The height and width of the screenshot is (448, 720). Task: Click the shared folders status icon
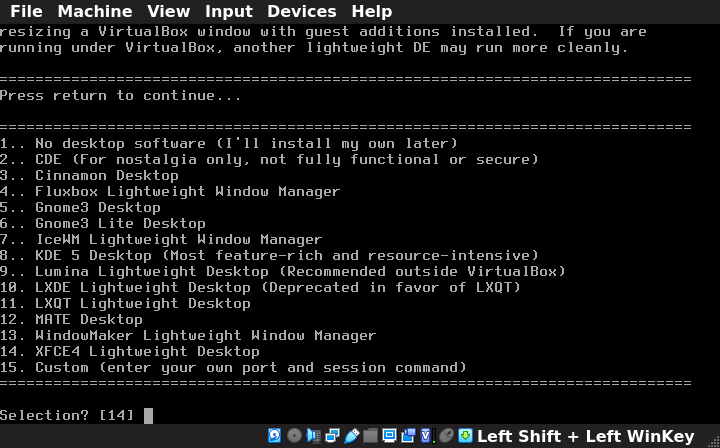coord(370,435)
